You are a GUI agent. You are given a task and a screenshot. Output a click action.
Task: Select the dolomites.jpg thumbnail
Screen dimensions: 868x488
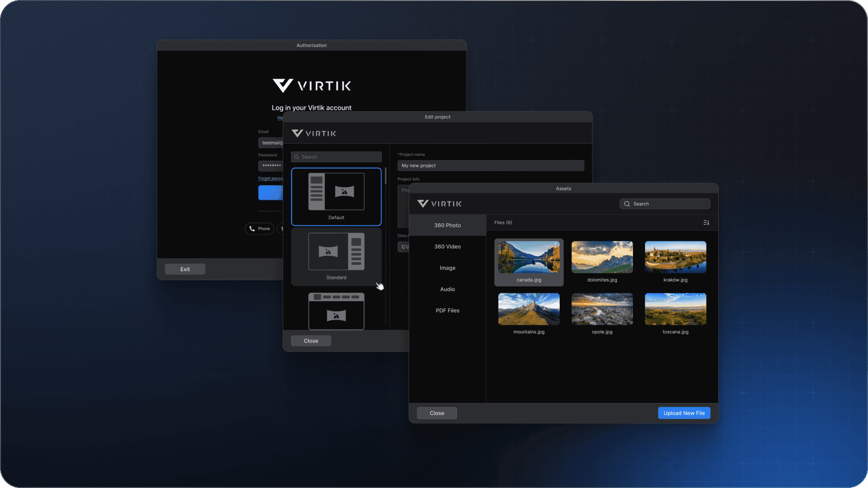(x=602, y=257)
